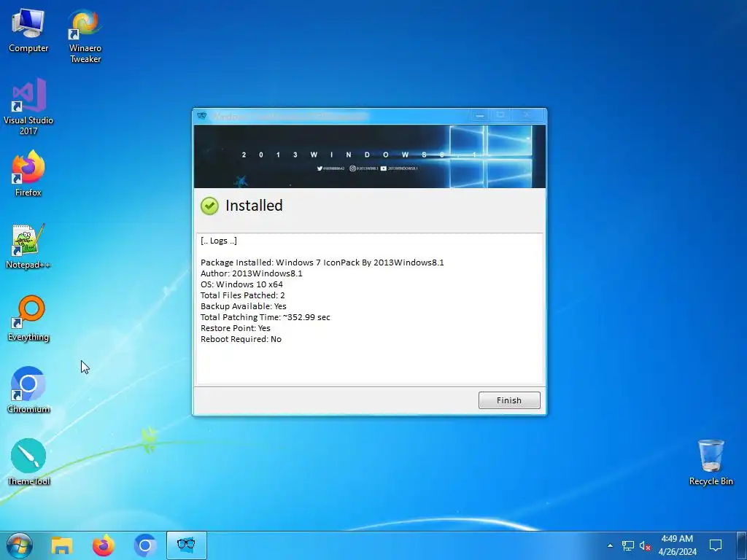Show hidden system tray icons arrow
The image size is (747, 560).
coord(611,545)
